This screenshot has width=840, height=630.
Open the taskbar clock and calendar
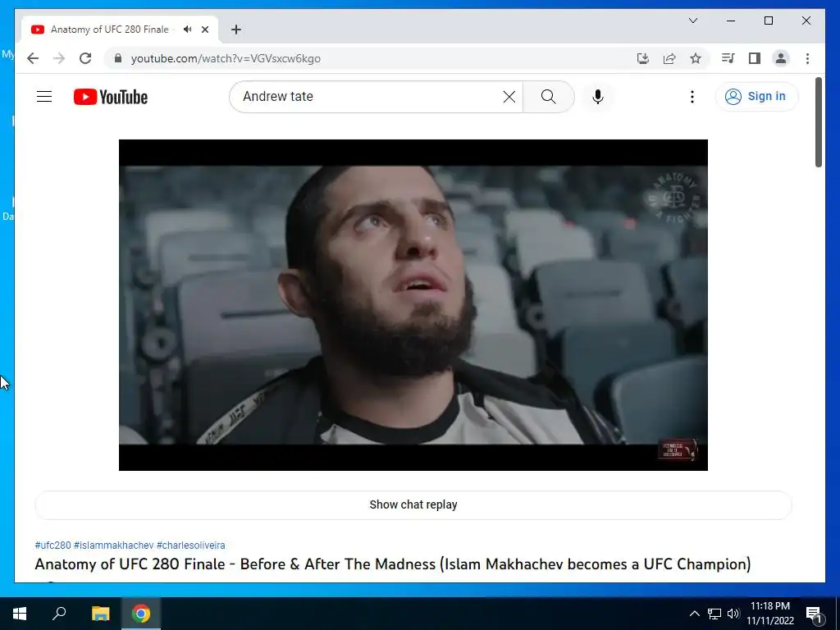coord(770,614)
